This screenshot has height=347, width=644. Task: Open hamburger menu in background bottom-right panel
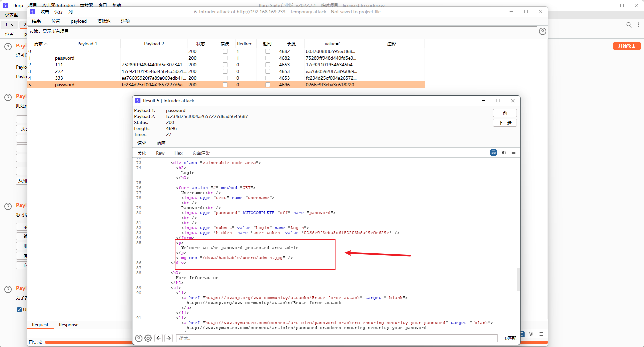click(x=541, y=334)
